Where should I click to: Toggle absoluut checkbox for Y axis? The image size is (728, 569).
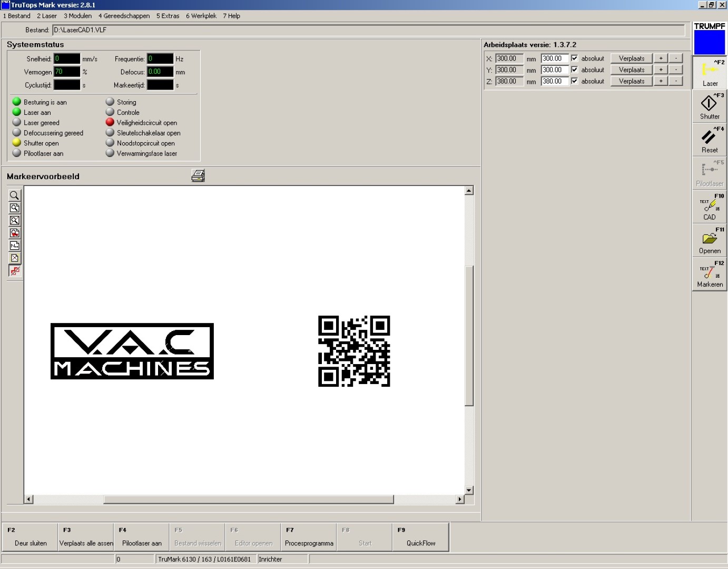point(575,70)
